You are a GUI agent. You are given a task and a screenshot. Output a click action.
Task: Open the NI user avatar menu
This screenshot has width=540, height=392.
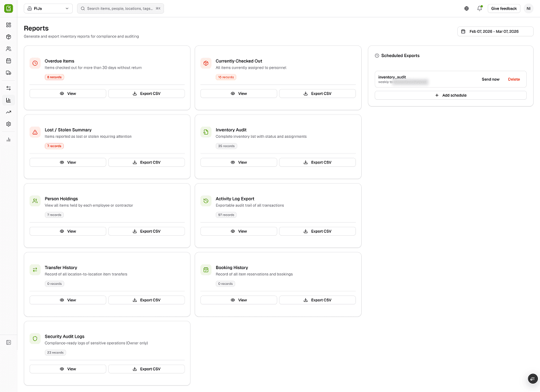528,8
